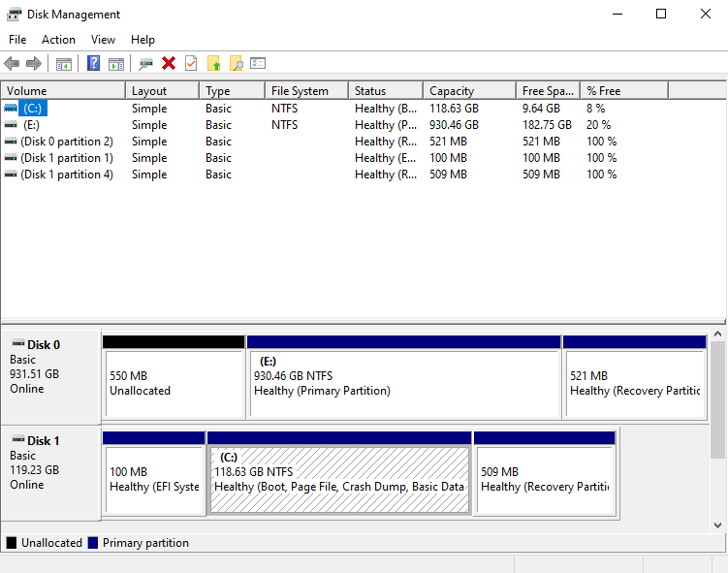Sort by the Status column header
The height and width of the screenshot is (573, 728).
pyautogui.click(x=386, y=90)
